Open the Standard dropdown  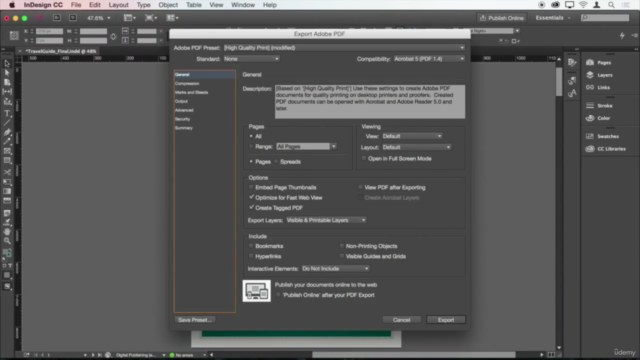click(x=251, y=59)
